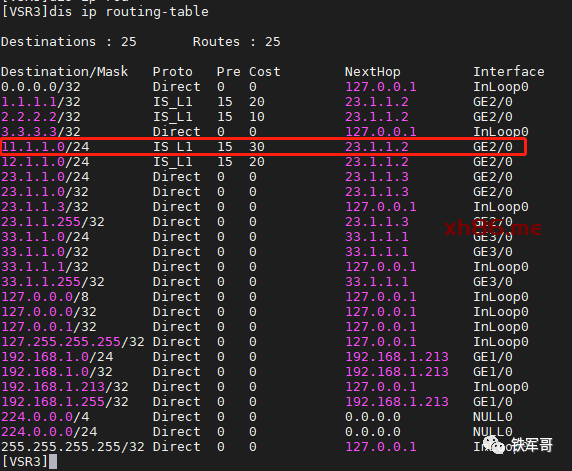Image resolution: width=572 pixels, height=471 pixels.
Task: Click the 'Pre' column header
Action: (x=228, y=72)
